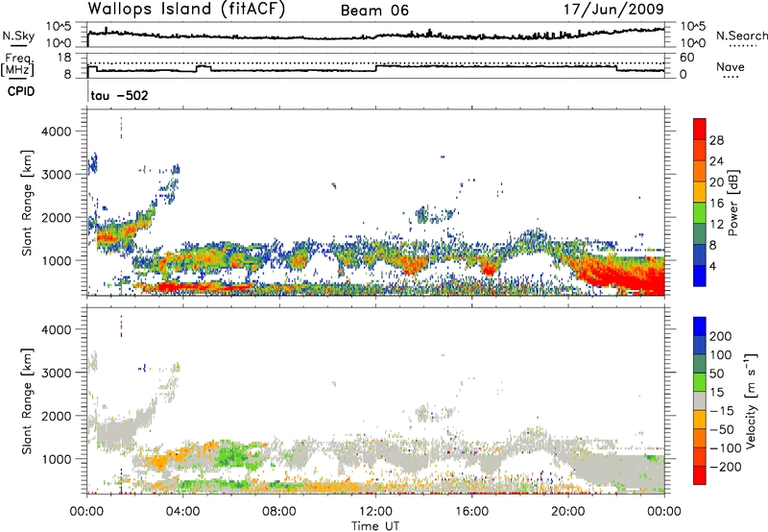Click the blue bottom segment of the power colorbar

(x=700, y=276)
